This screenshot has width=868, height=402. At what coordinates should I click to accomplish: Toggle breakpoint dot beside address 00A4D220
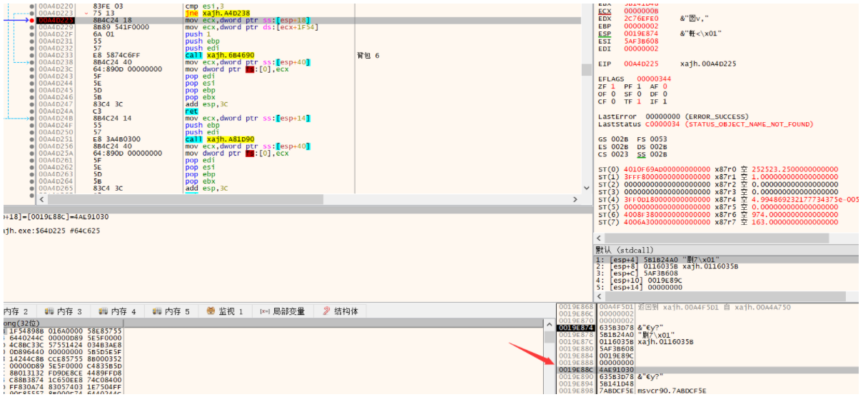[x=32, y=6]
